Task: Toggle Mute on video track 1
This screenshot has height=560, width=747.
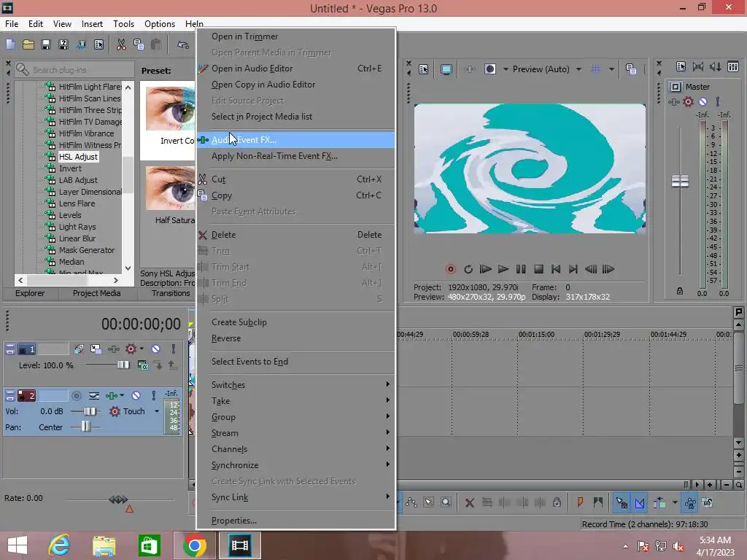Action: pyautogui.click(x=156, y=349)
